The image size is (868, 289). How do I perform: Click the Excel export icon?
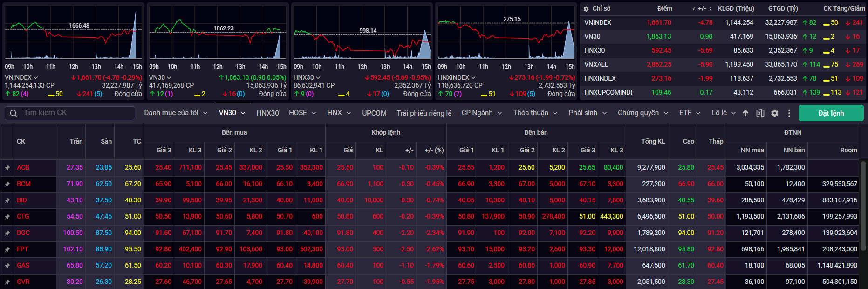coord(760,113)
